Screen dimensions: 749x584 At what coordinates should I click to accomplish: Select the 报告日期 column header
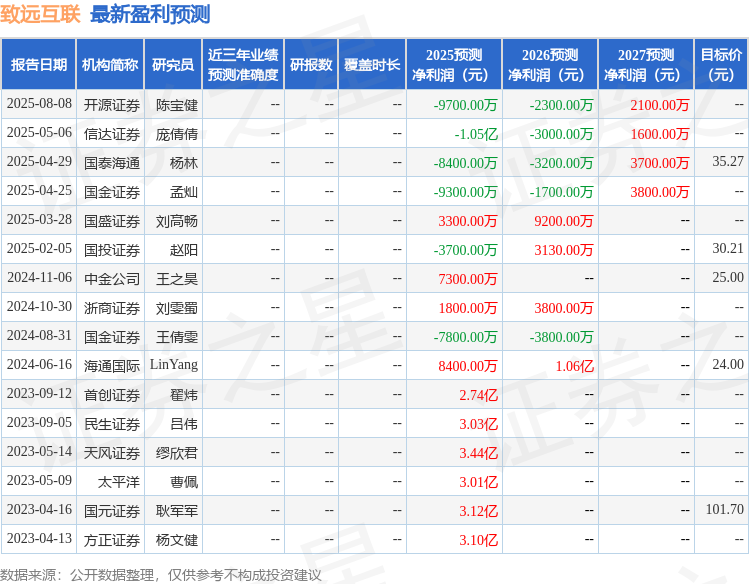point(39,64)
